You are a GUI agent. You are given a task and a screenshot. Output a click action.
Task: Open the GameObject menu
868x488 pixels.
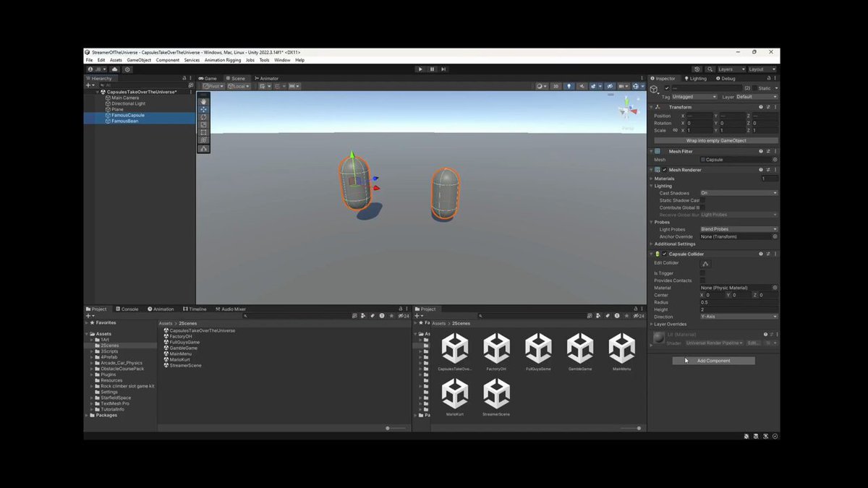pos(139,60)
